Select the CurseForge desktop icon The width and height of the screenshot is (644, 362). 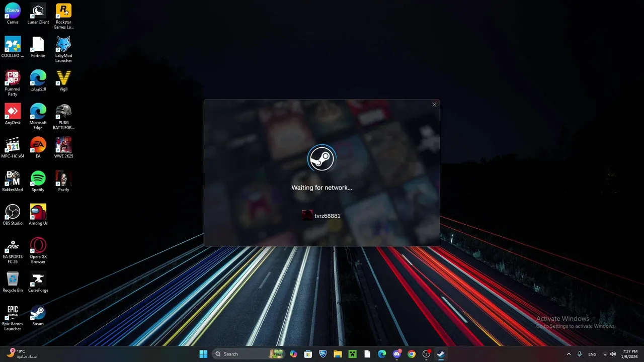(38, 282)
